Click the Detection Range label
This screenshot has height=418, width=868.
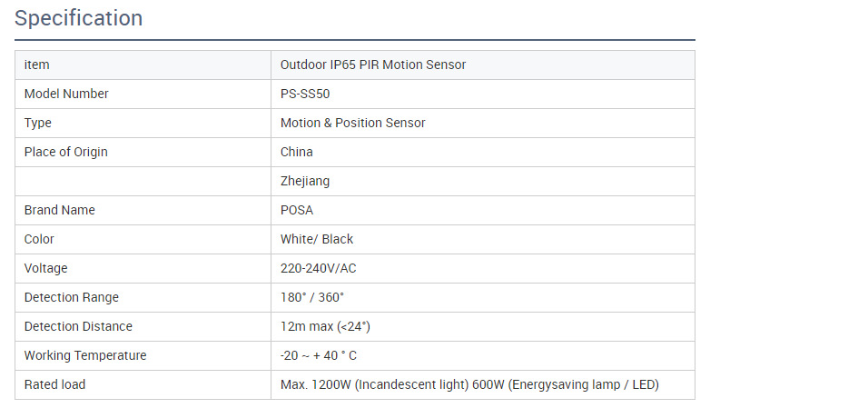pos(71,297)
